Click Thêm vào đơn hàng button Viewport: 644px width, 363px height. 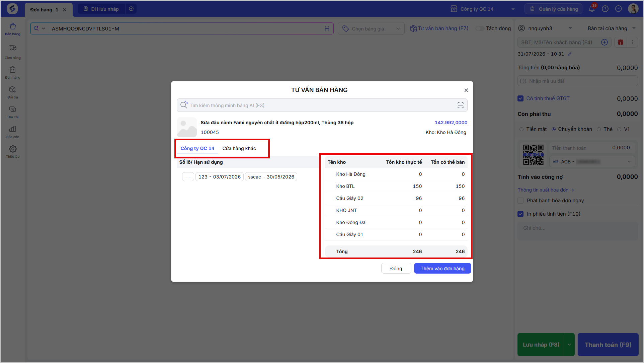tap(442, 269)
